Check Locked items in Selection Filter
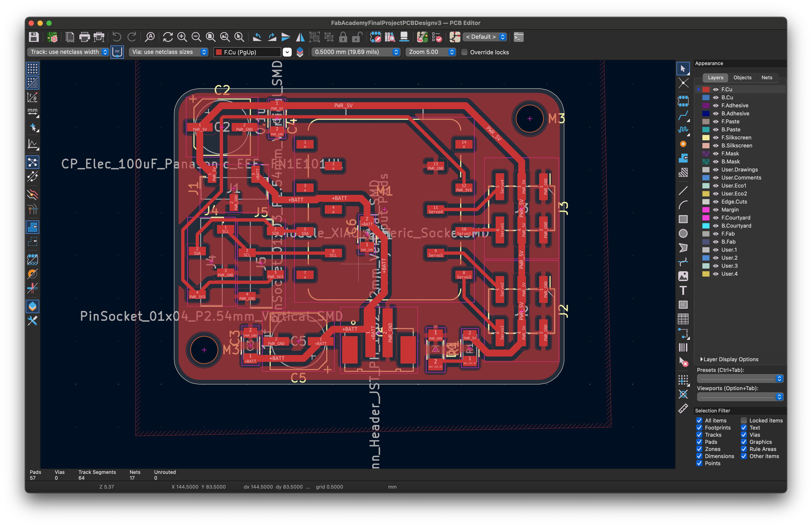Image resolution: width=812 pixels, height=526 pixels. coord(744,420)
